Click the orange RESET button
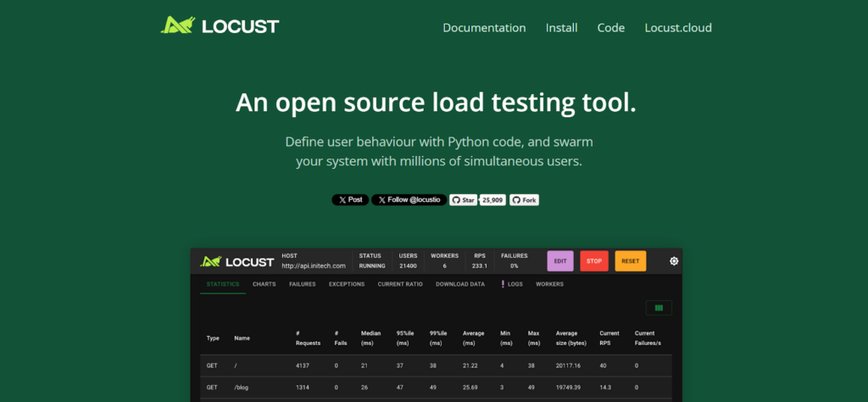Viewport: 868px width, 402px height. 631,261
